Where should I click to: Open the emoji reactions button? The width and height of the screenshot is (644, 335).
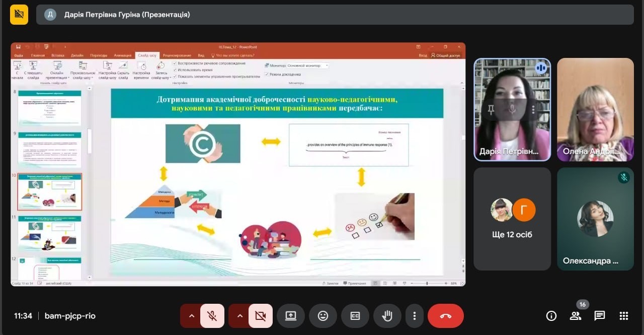pos(323,316)
